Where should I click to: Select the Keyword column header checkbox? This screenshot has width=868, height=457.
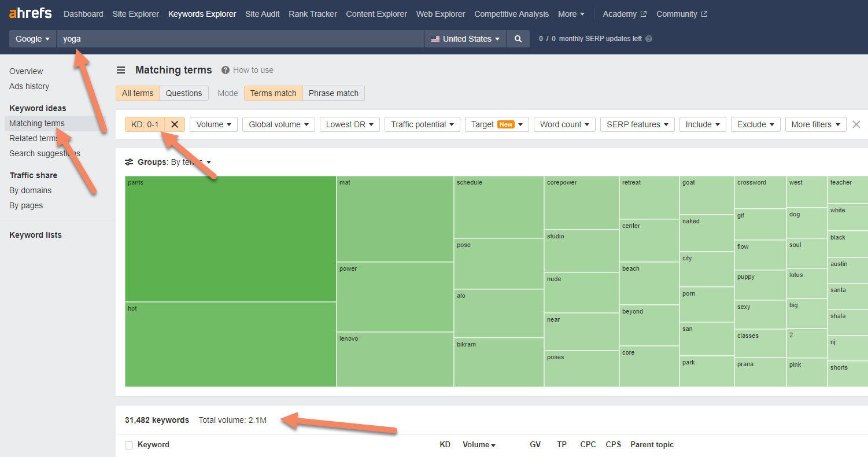point(129,445)
